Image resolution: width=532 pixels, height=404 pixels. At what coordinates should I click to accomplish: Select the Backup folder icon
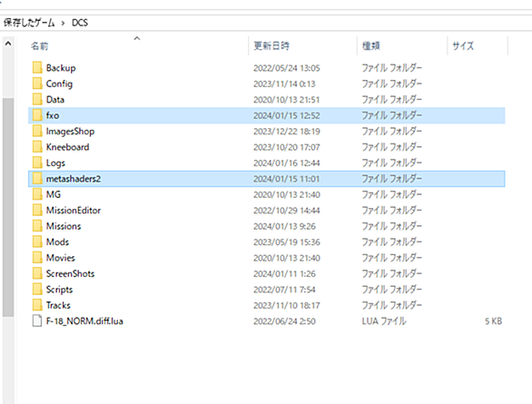tap(37, 68)
